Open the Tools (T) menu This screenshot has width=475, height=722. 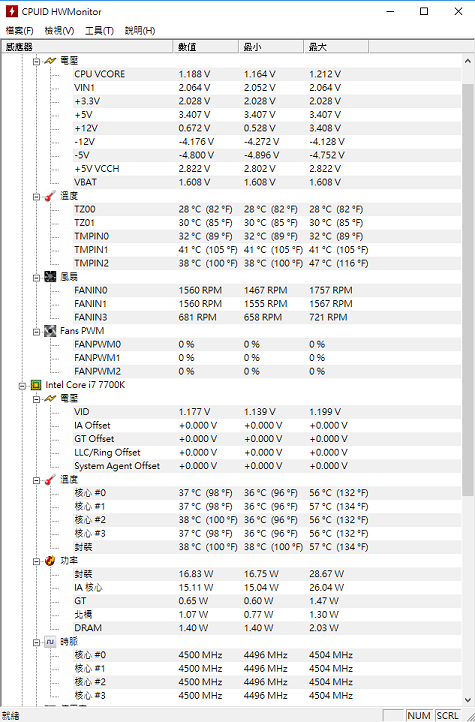[x=99, y=31]
